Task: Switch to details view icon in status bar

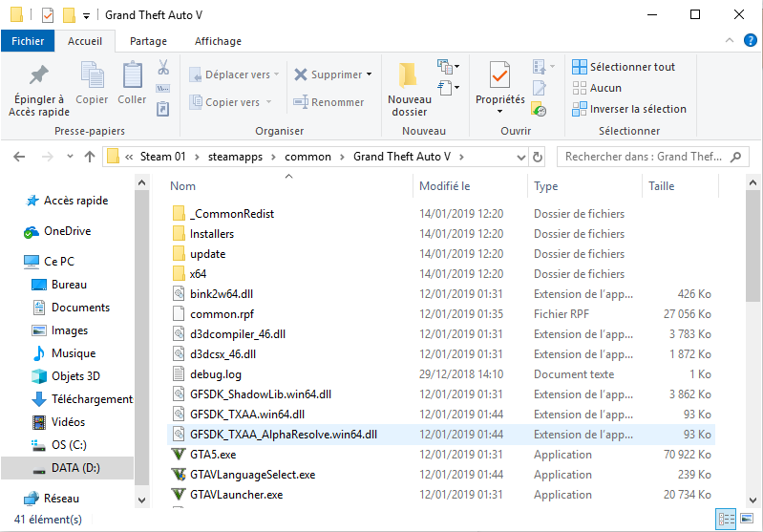Action: click(x=726, y=519)
